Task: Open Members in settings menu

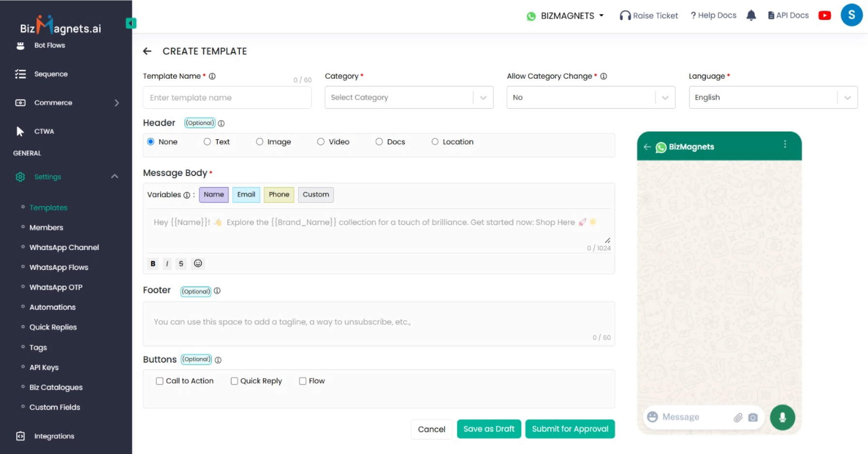Action: [46, 227]
